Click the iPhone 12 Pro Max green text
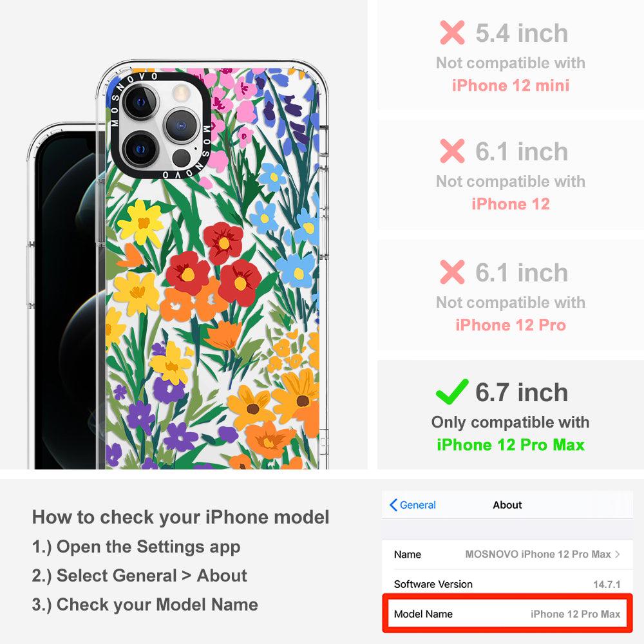Viewport: 644px width, 644px height. coord(511,445)
